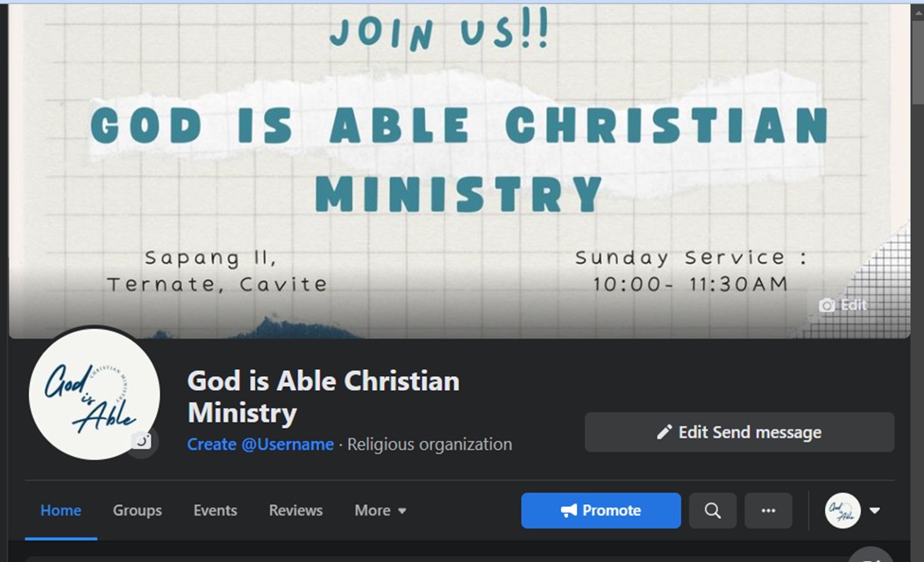Switch to the Home tab
The height and width of the screenshot is (562, 924).
coord(60,510)
